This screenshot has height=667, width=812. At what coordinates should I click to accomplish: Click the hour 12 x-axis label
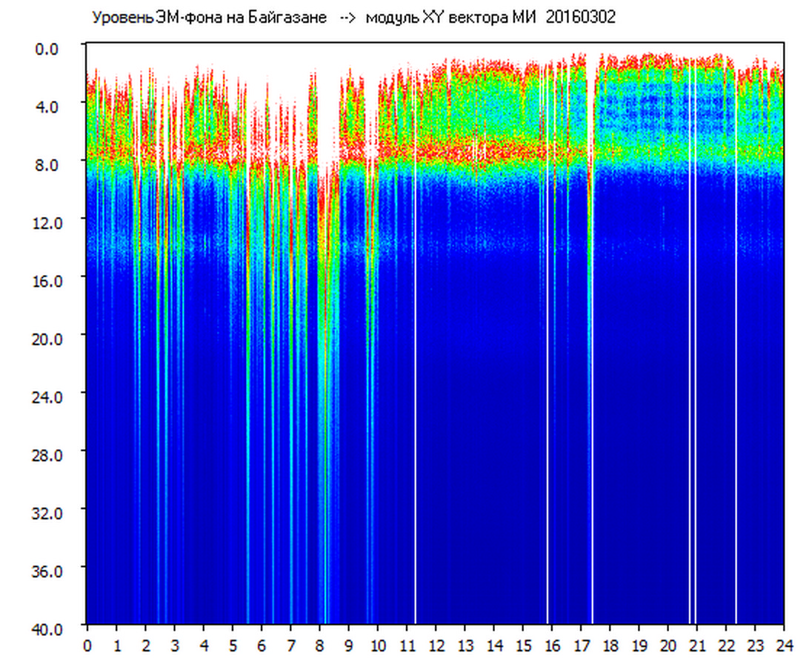[436, 646]
